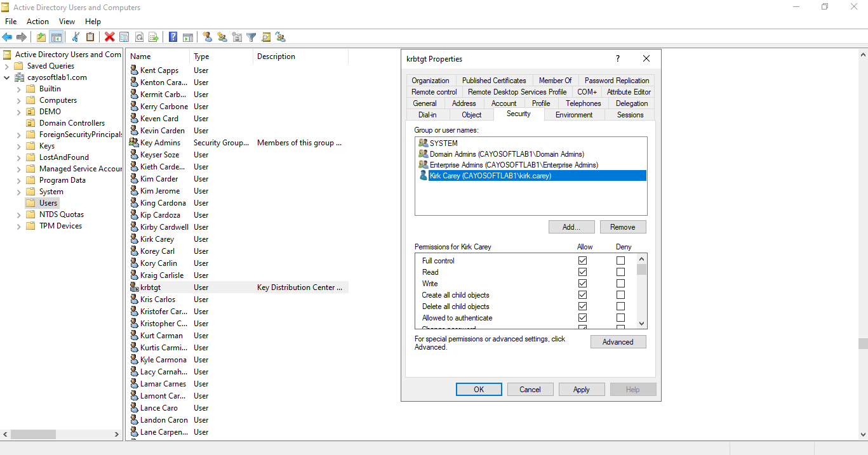Image resolution: width=868 pixels, height=455 pixels.
Task: Click the create new user icon
Action: pyautogui.click(x=207, y=37)
